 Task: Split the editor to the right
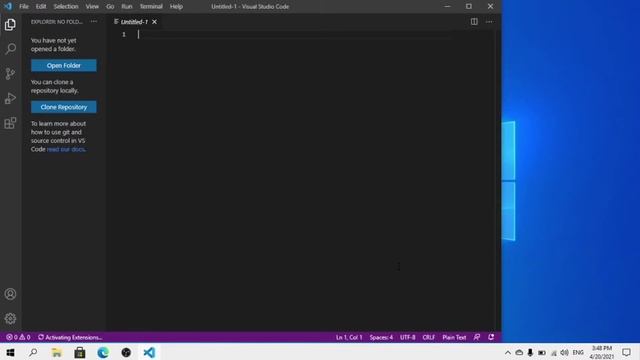pyautogui.click(x=474, y=22)
